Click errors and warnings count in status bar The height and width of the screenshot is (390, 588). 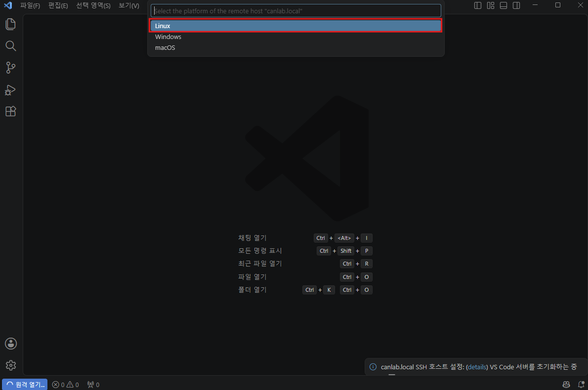65,385
